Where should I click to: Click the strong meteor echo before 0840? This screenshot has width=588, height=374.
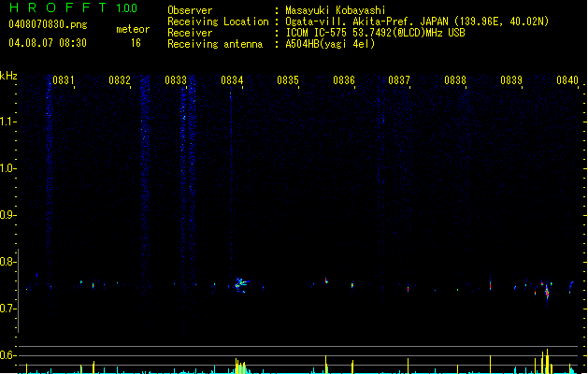[x=547, y=291]
